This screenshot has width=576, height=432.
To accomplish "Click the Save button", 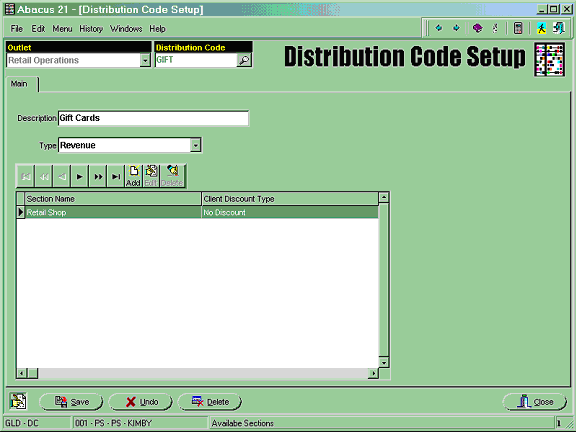I will point(71,402).
